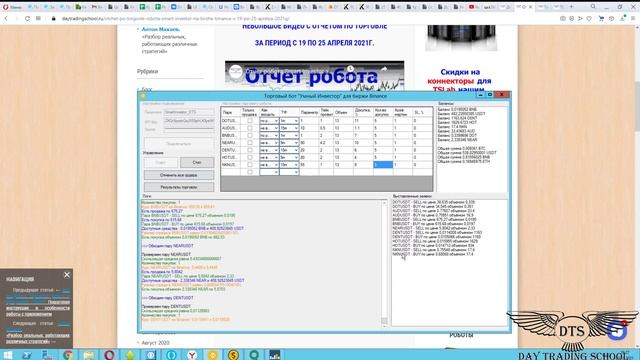The height and width of the screenshot is (360, 640).
Task: Open timeframe dropdown for BNBUS row
Action: (296, 136)
